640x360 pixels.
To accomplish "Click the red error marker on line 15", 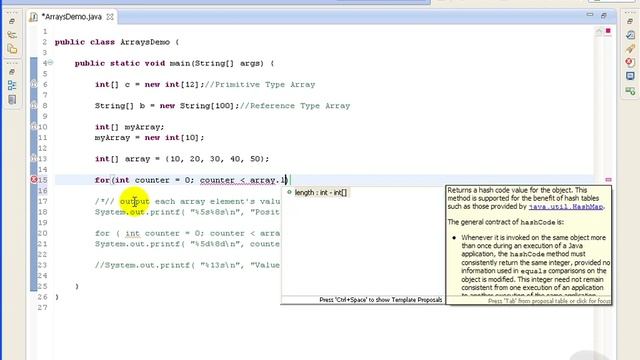I will click(x=34, y=180).
